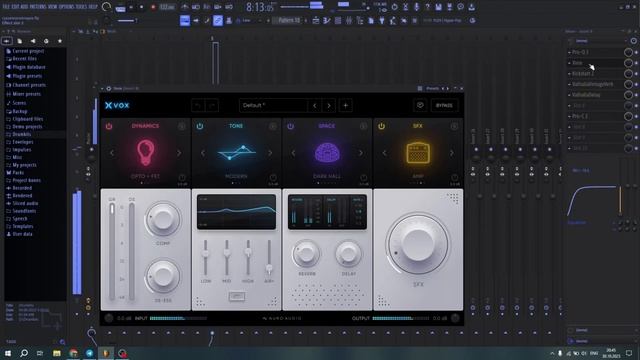This screenshot has width=640, height=360.
Task: Click the plus button next to preset
Action: [x=345, y=106]
